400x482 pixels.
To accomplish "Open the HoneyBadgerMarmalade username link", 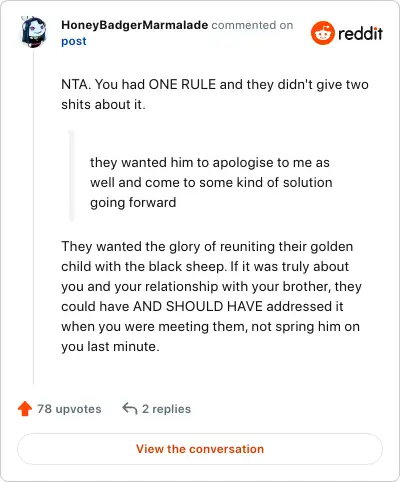I will (135, 25).
